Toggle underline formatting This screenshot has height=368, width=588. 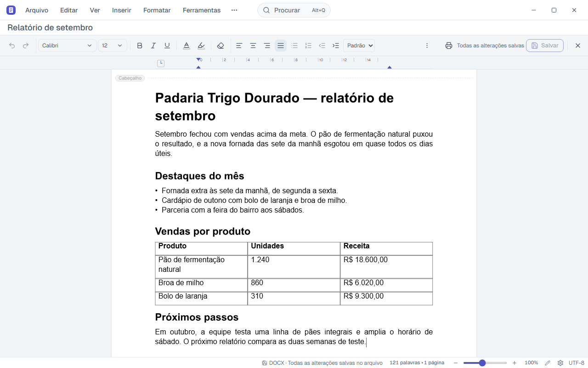click(167, 46)
